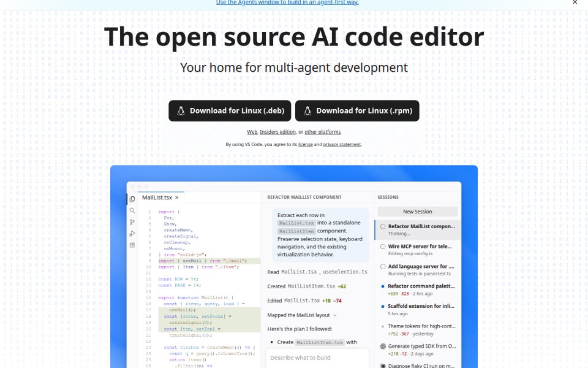Click blue dot of Scaffold extension session
Viewport: 588px width, 368px height.
coord(382,307)
